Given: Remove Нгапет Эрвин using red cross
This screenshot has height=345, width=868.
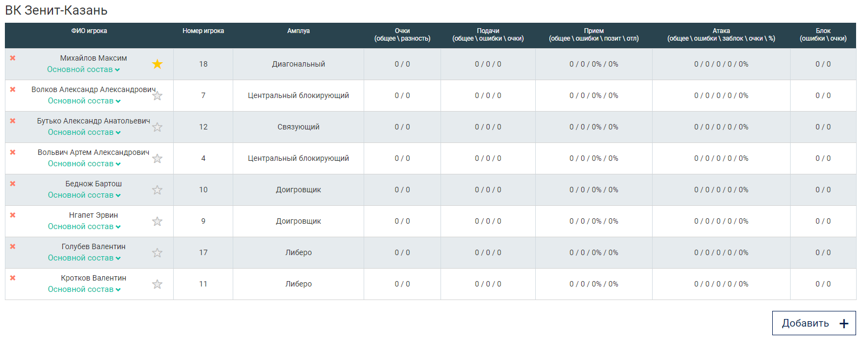Looking at the screenshot, I should pos(12,215).
